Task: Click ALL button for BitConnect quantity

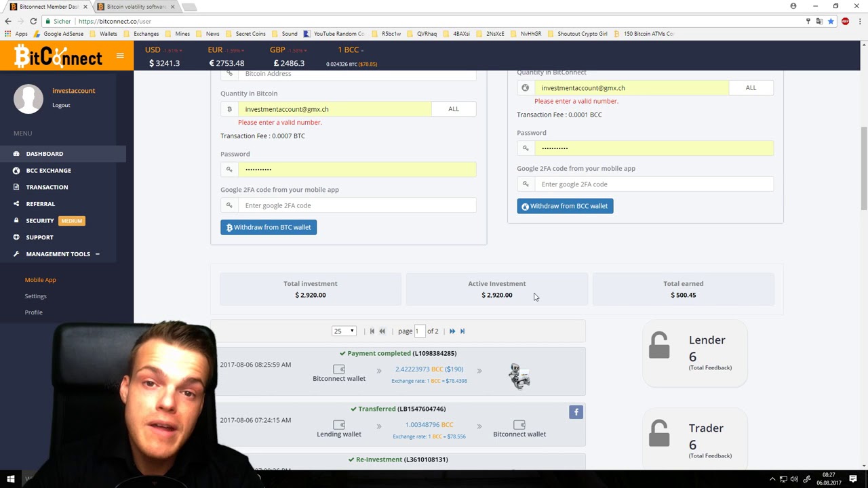Action: [751, 87]
